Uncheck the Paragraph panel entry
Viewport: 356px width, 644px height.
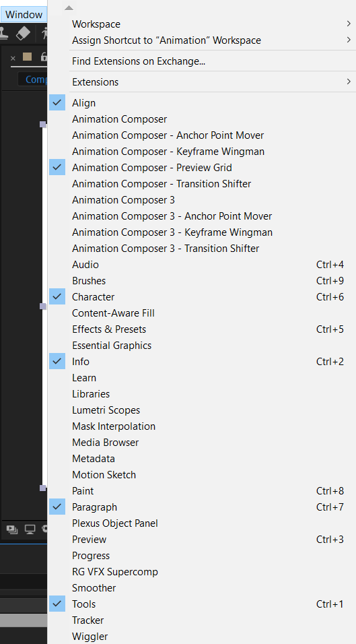[x=201, y=507]
